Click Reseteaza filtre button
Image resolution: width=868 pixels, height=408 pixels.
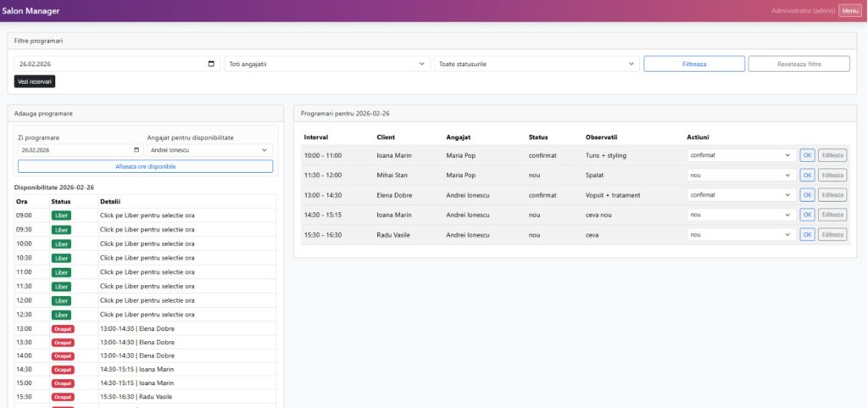click(798, 64)
